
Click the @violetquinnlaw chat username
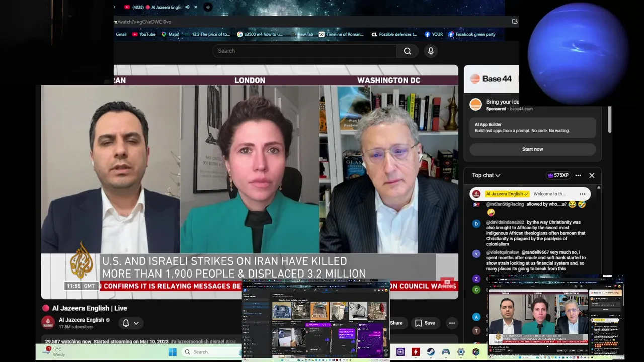pyautogui.click(x=502, y=252)
